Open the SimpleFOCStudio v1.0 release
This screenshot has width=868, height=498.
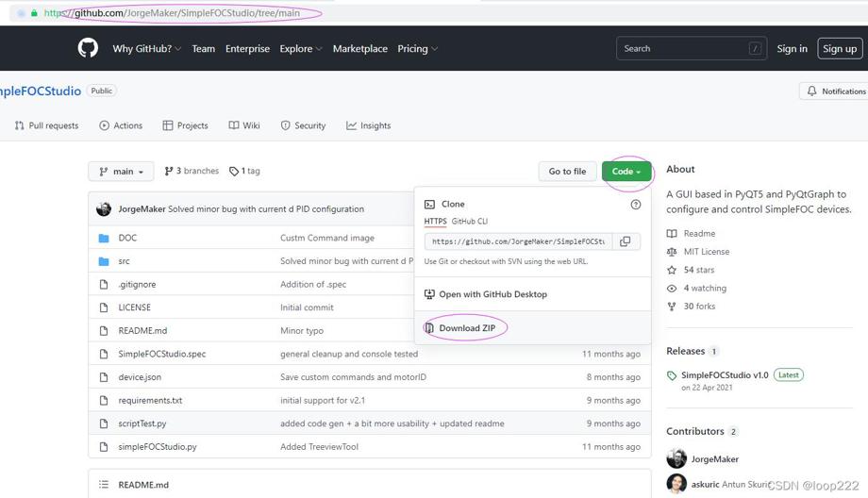point(725,375)
